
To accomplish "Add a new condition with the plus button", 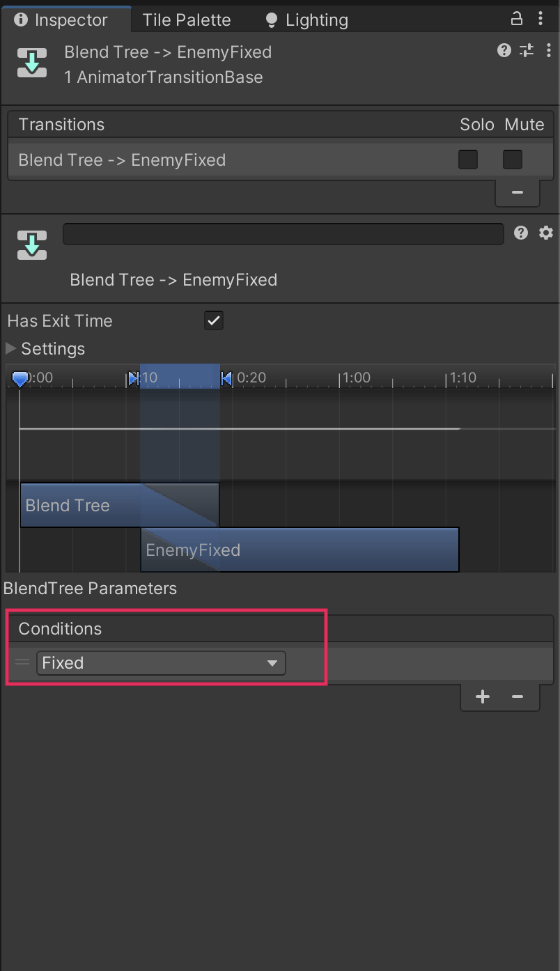I will click(x=482, y=697).
